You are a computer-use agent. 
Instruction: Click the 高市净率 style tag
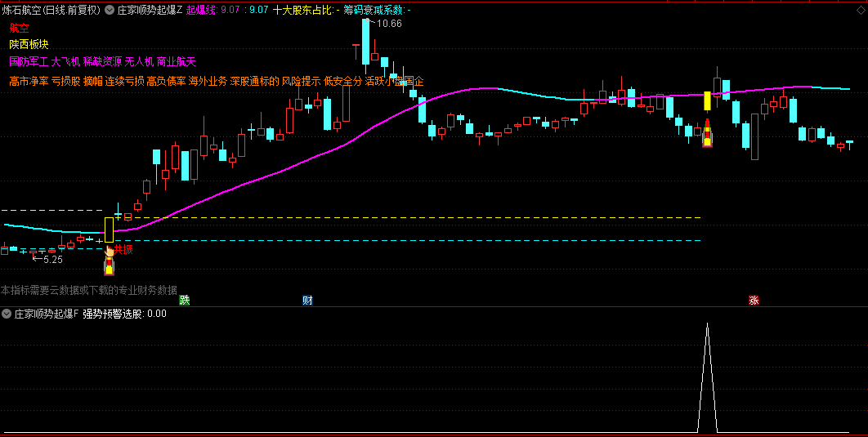click(x=29, y=82)
